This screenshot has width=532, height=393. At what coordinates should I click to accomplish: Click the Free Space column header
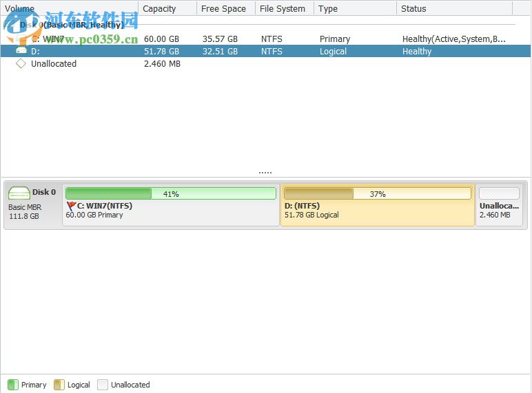point(225,8)
